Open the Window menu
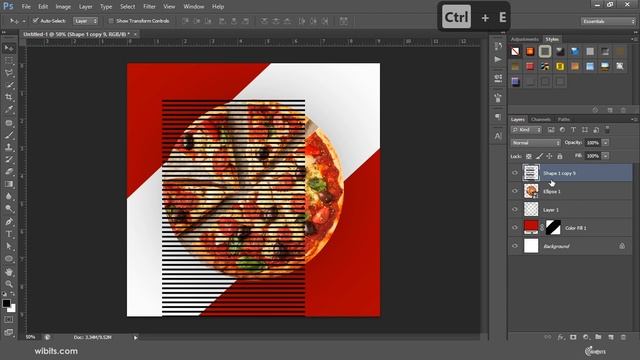Screen dimensions: 640x360 [193, 7]
